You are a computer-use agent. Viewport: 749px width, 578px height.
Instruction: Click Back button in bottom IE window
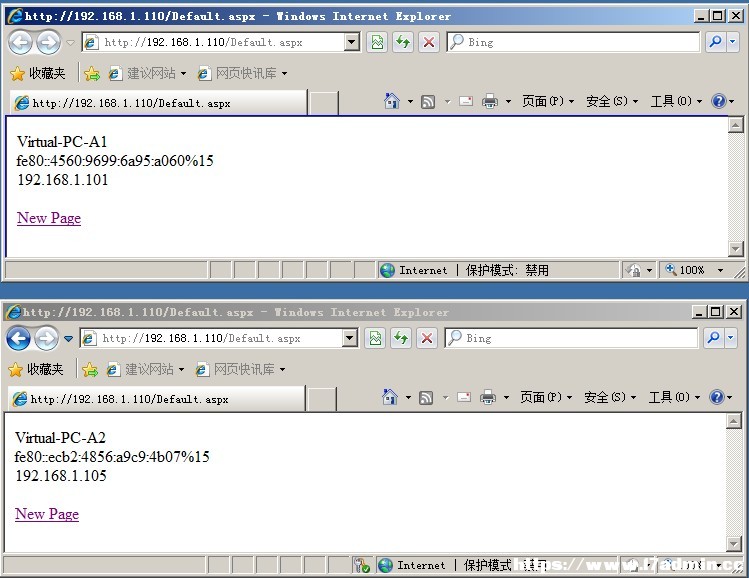click(x=18, y=339)
